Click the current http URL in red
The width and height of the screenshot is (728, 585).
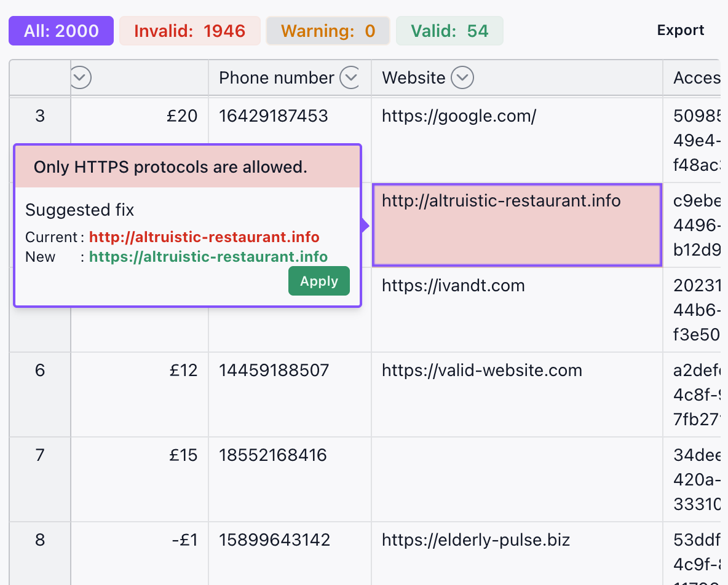[204, 237]
